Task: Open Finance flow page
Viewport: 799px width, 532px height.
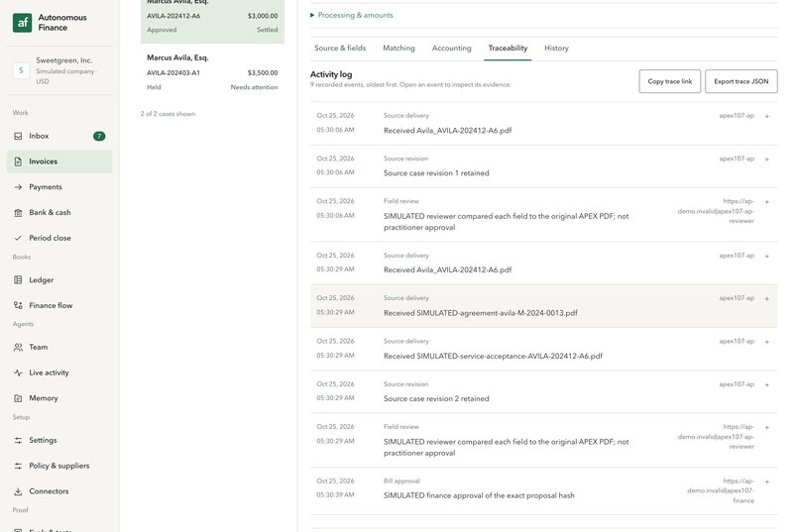Action: [x=59, y=305]
